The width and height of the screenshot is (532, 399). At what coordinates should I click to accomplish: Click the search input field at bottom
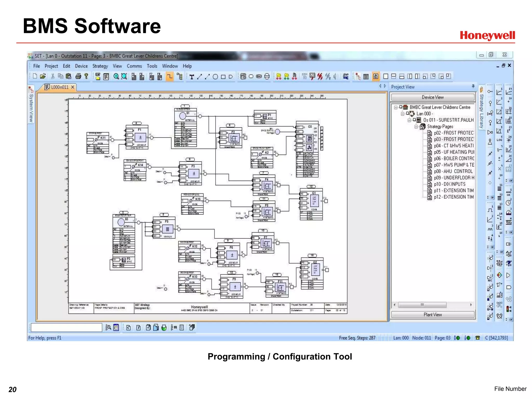(66, 328)
